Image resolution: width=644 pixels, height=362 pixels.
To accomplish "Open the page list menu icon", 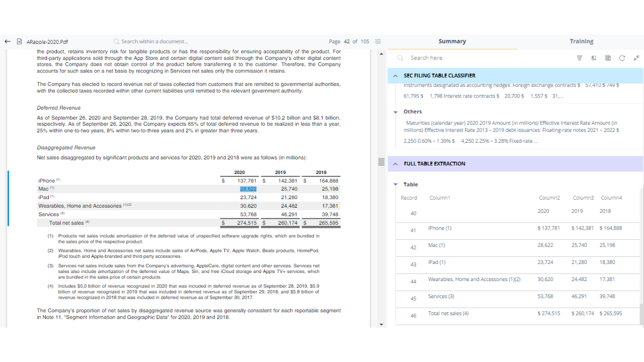I will [x=378, y=42].
